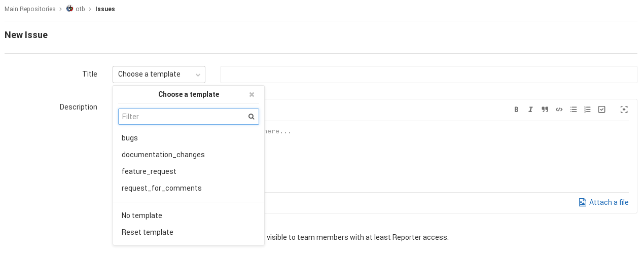Choose the documentation_changes template
The width and height of the screenshot is (644, 254).
pyautogui.click(x=163, y=155)
